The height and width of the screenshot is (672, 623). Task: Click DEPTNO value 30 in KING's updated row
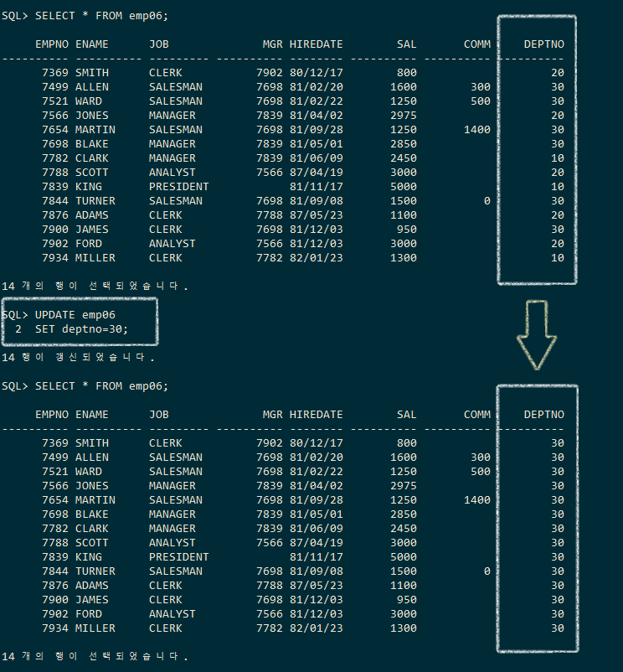(x=558, y=557)
